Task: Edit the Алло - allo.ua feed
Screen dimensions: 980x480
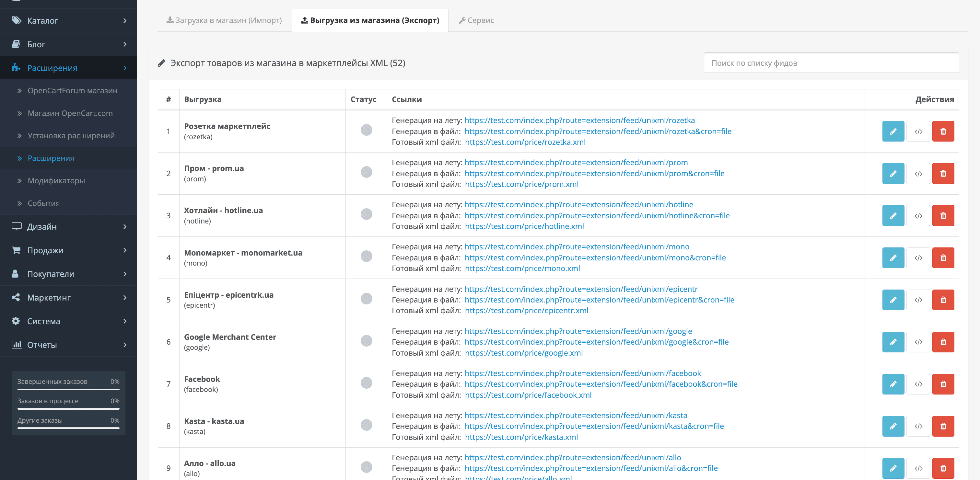Action: [x=893, y=468]
